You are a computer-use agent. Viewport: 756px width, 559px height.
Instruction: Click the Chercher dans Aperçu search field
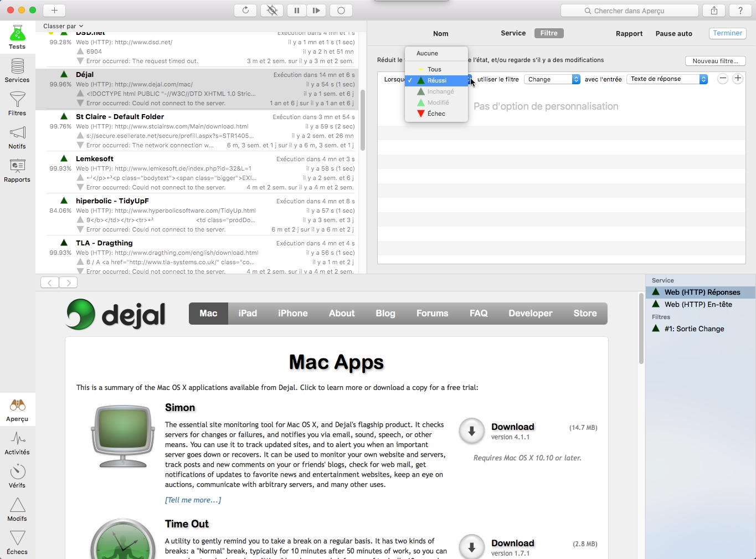coord(630,11)
